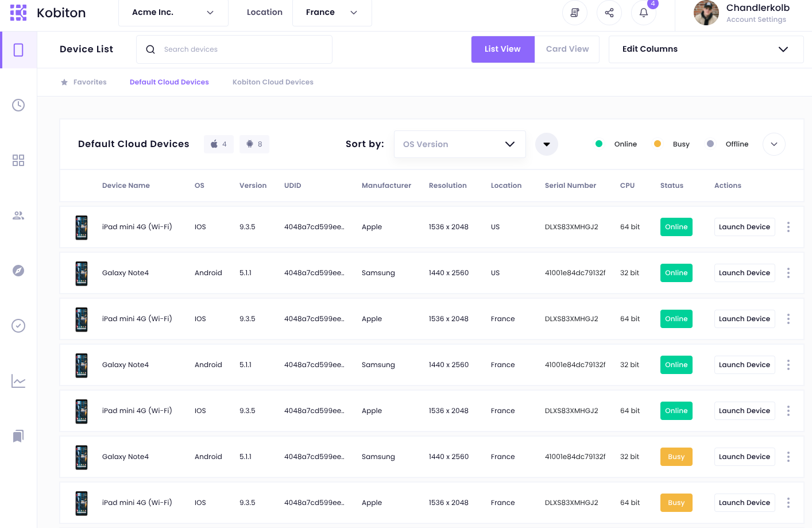
Task: Open notifications bell icon
Action: [644, 13]
